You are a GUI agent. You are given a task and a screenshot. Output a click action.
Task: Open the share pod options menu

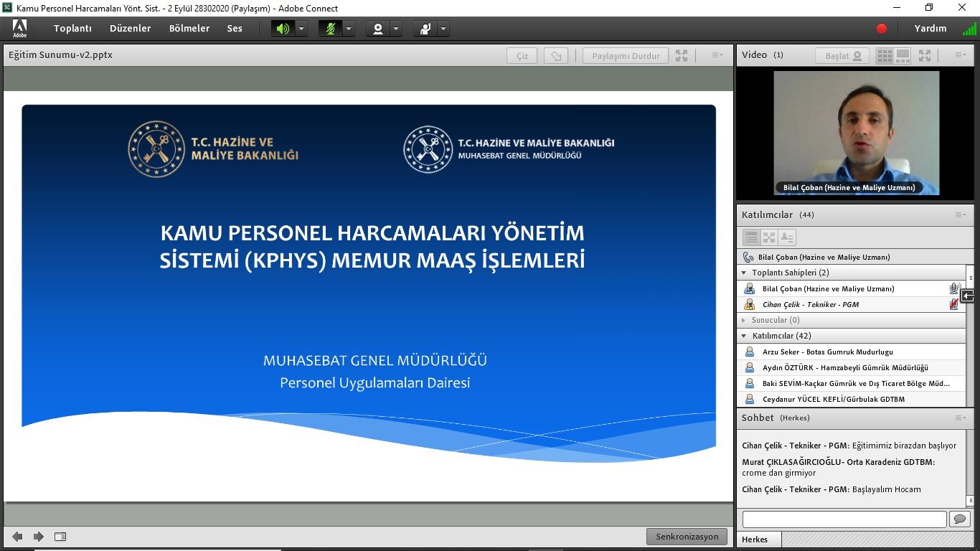click(x=717, y=55)
